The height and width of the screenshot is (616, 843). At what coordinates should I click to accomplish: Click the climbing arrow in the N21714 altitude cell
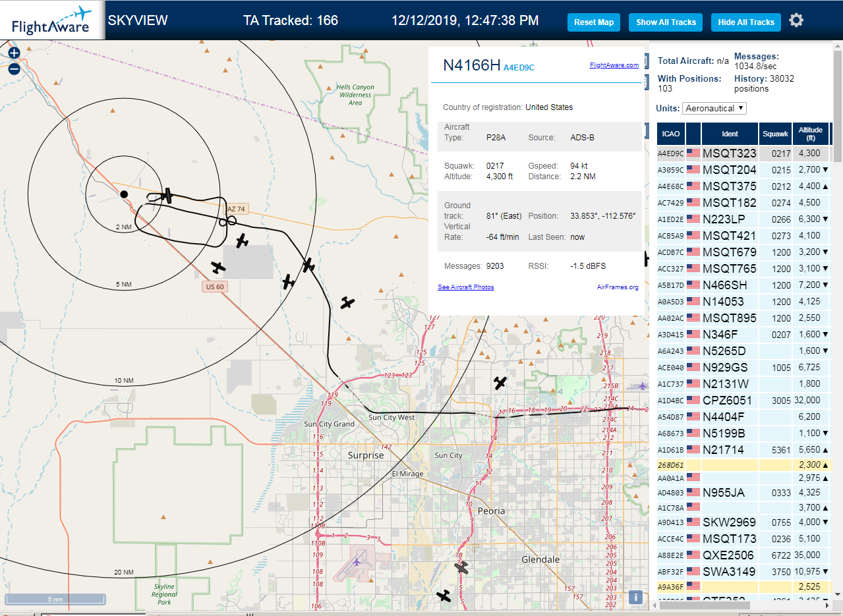pos(825,450)
